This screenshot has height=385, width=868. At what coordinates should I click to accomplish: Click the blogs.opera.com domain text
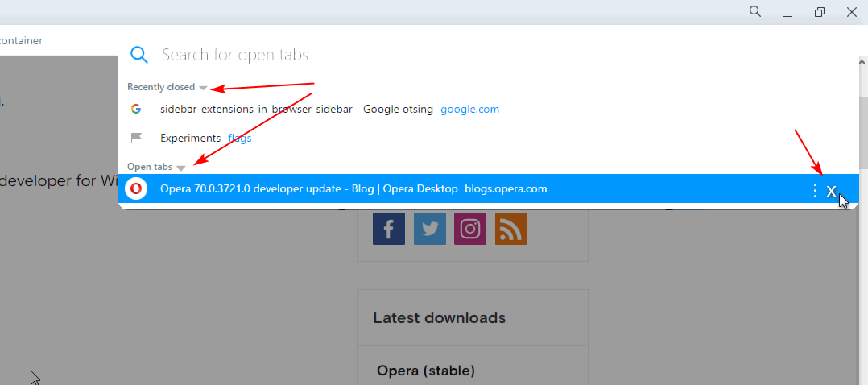(x=506, y=189)
